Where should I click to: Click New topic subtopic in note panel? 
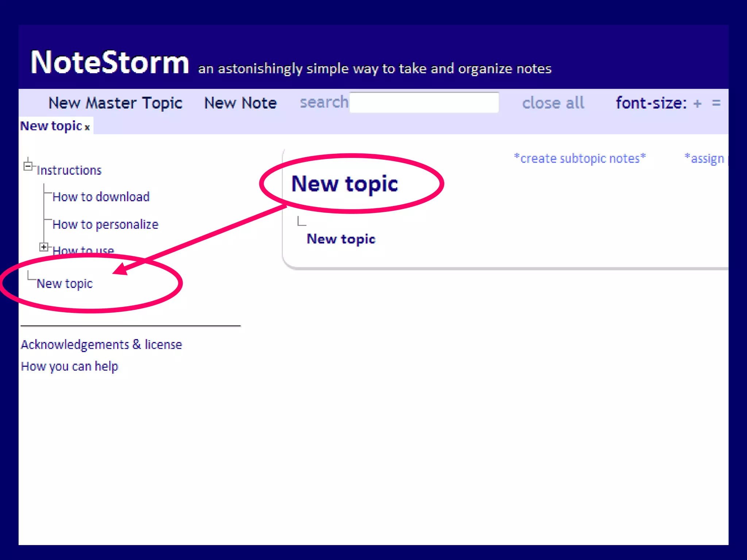pos(341,239)
